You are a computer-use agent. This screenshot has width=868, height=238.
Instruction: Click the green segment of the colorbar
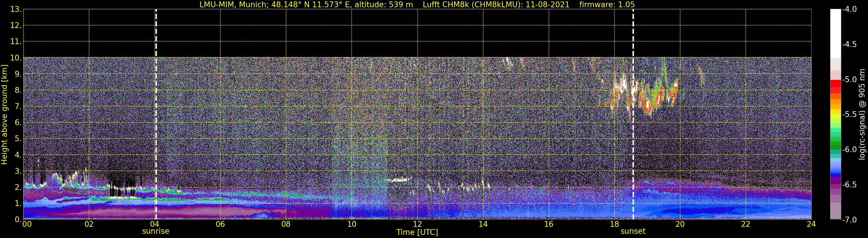pyautogui.click(x=835, y=143)
